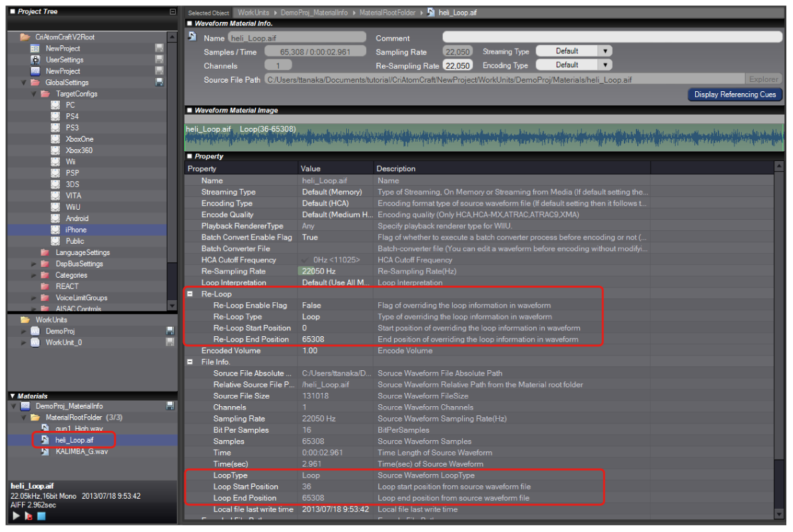
Task: Click the Re-Sampling Rate 22,050 field
Action: [457, 65]
